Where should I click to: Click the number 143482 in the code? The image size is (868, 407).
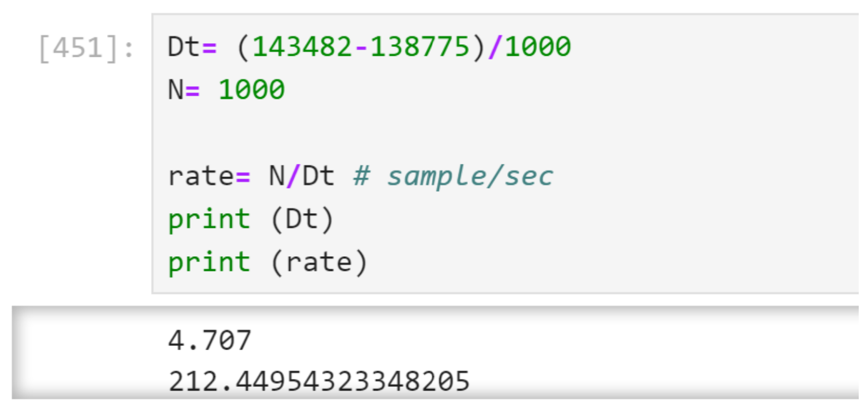coord(302,46)
